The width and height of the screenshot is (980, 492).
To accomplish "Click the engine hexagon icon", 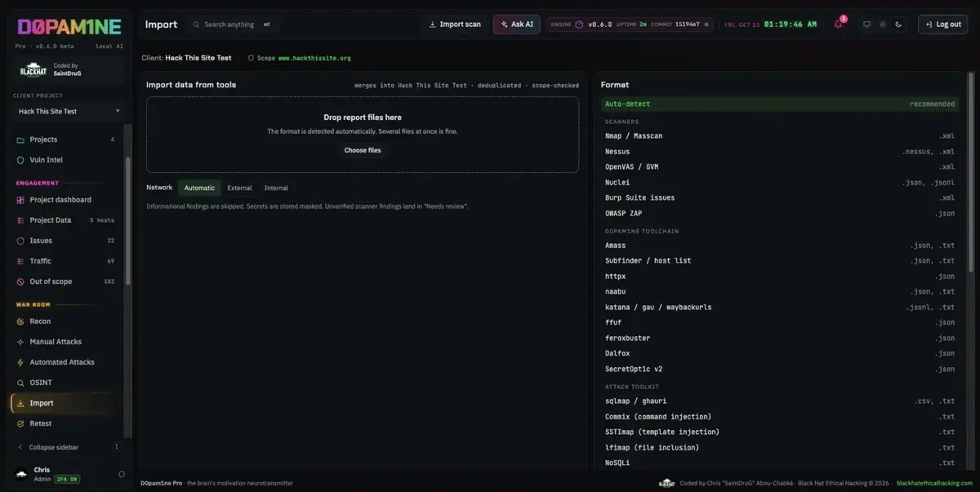I will point(579,24).
